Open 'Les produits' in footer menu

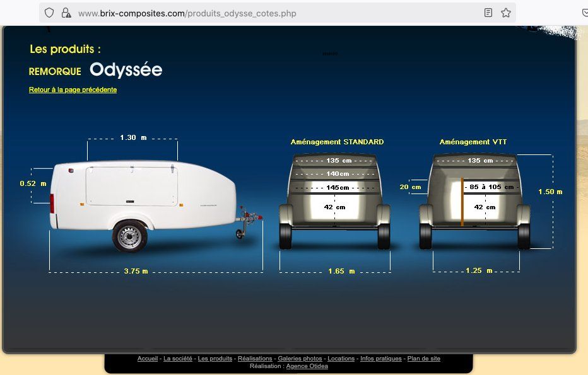[x=215, y=359]
